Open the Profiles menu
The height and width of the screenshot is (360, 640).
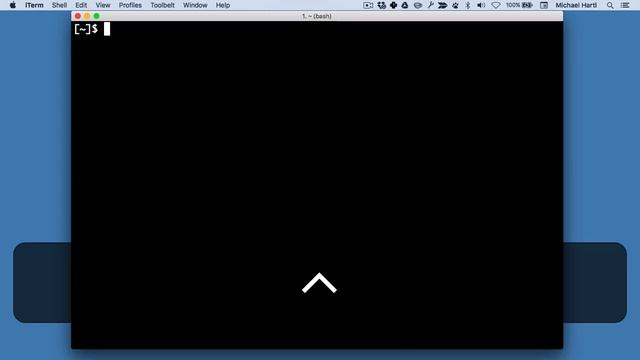pos(130,5)
